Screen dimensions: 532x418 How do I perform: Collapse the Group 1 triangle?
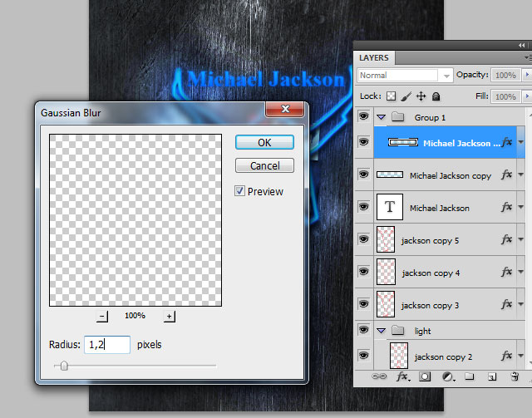[x=382, y=117]
